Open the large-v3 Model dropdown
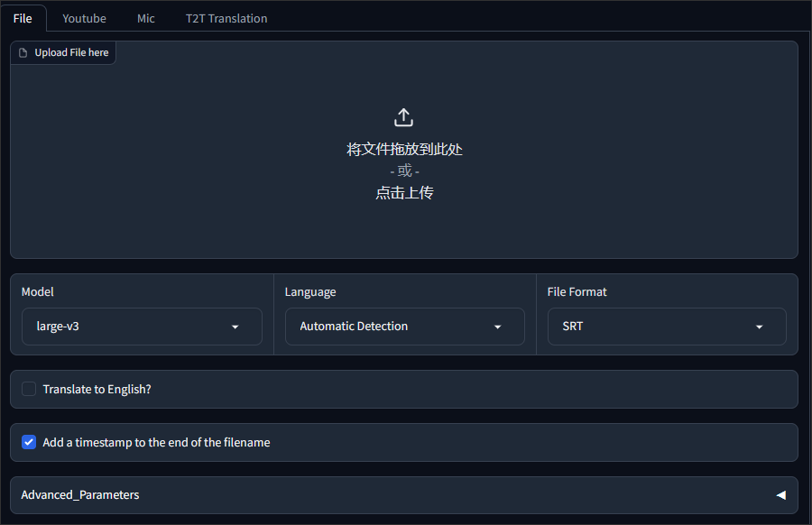The image size is (812, 525). [x=142, y=327]
